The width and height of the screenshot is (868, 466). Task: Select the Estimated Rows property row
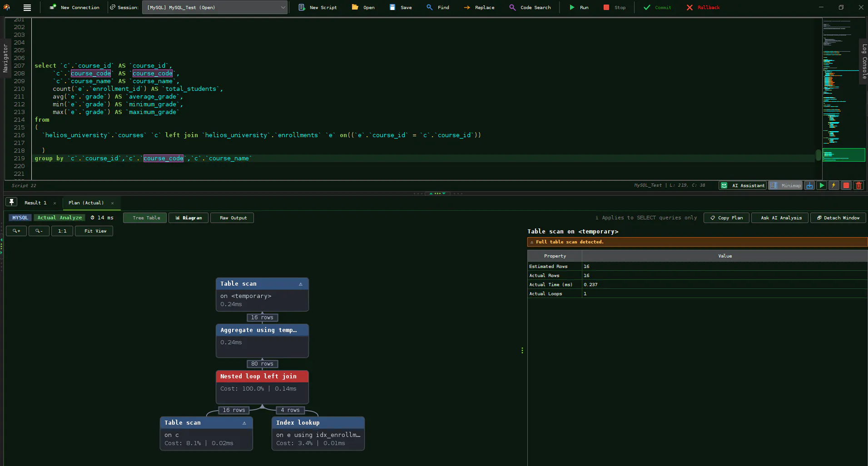(698, 266)
